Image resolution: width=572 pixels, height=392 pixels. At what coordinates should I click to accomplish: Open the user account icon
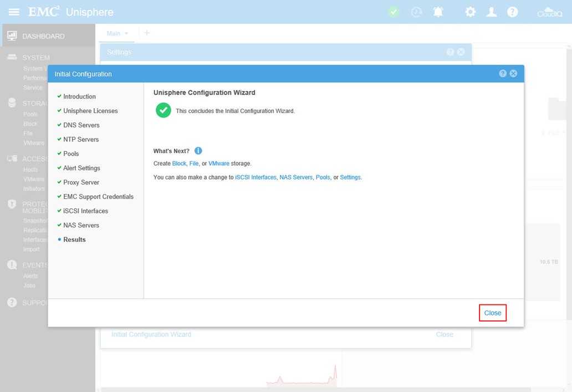[x=492, y=12]
